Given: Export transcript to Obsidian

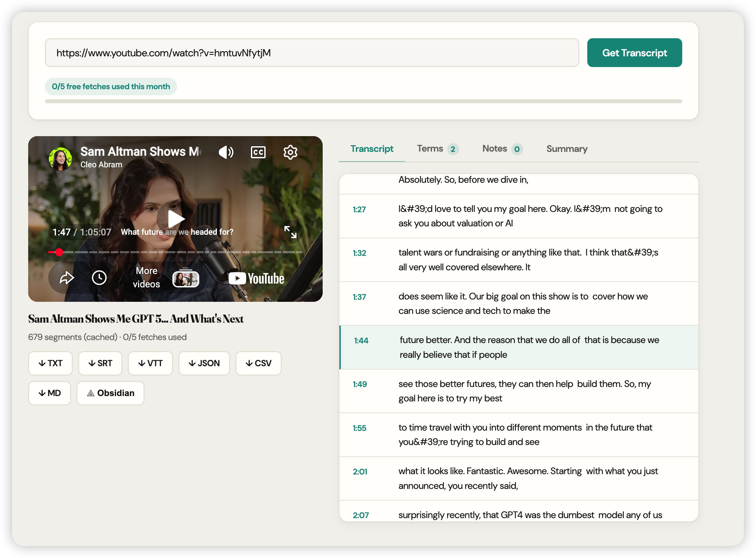Looking at the screenshot, I should point(110,393).
